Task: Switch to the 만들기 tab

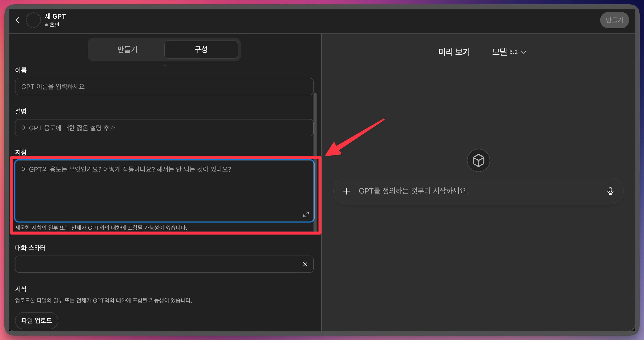Action: [x=127, y=49]
